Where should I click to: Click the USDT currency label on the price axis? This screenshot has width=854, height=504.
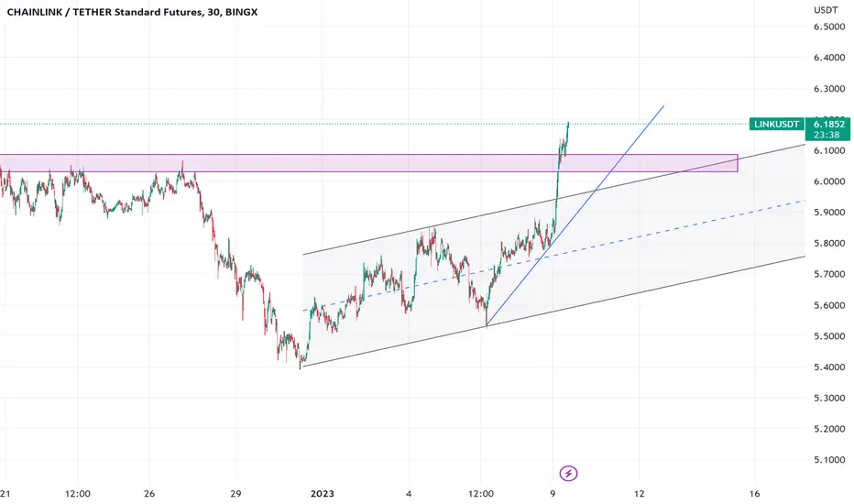[826, 10]
